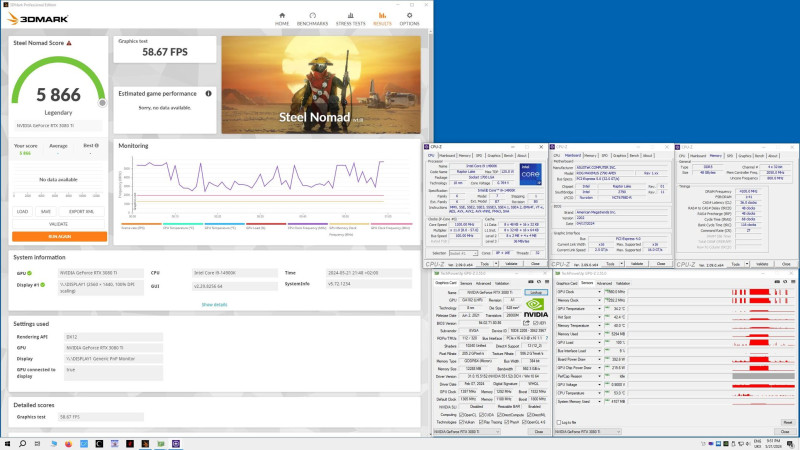Toggle the orange Frame rate legend in Monitoring chart

141,224
